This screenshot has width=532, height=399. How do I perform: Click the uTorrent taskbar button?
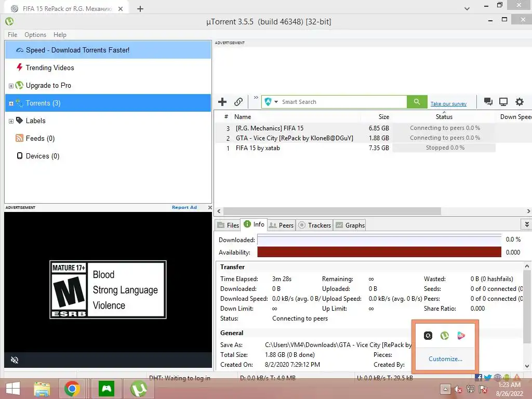pyautogui.click(x=138, y=389)
